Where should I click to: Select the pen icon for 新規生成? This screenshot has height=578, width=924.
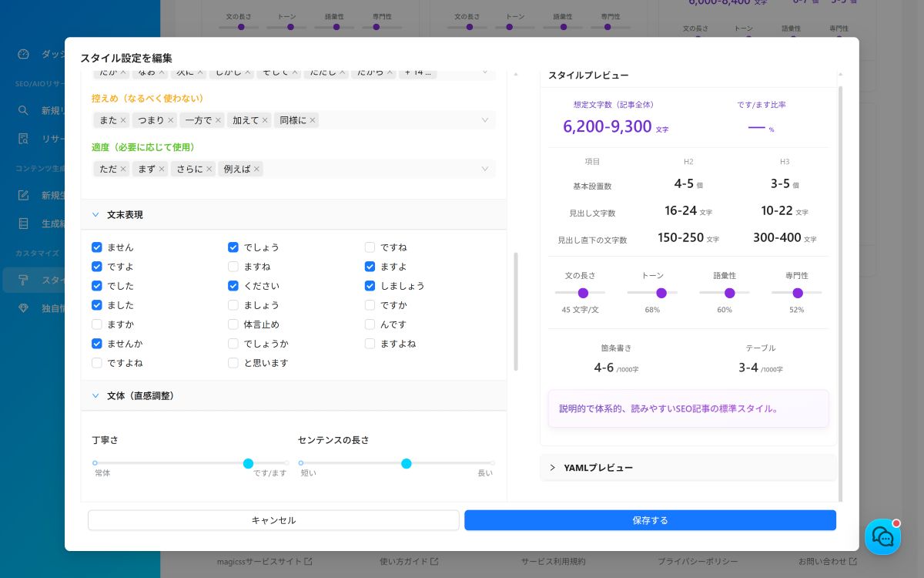22,195
